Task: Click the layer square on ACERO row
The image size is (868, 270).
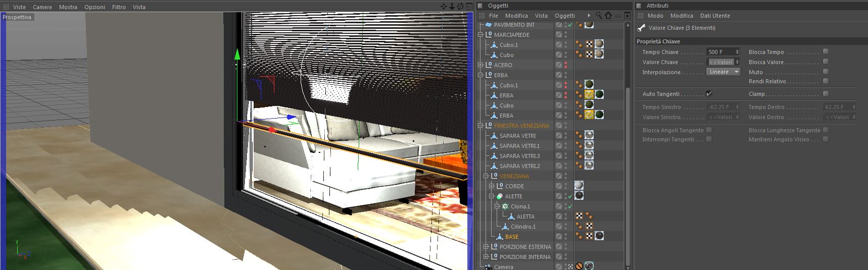Action: point(559,65)
